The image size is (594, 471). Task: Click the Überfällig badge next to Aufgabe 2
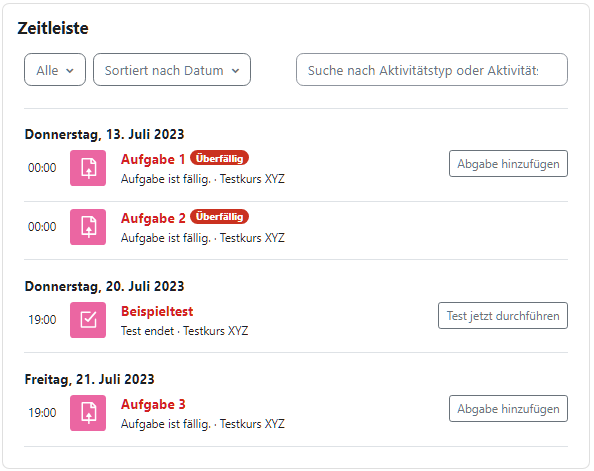tap(219, 217)
